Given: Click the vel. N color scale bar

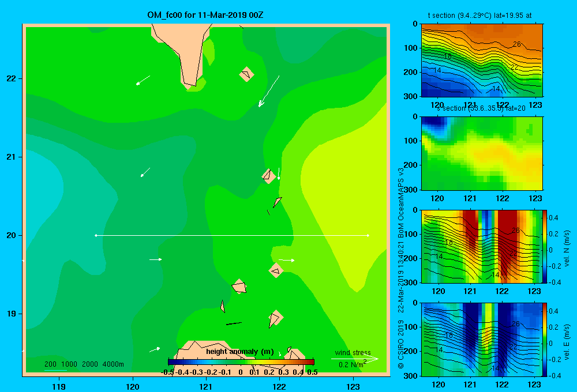Looking at the screenshot, I should pyautogui.click(x=545, y=246).
